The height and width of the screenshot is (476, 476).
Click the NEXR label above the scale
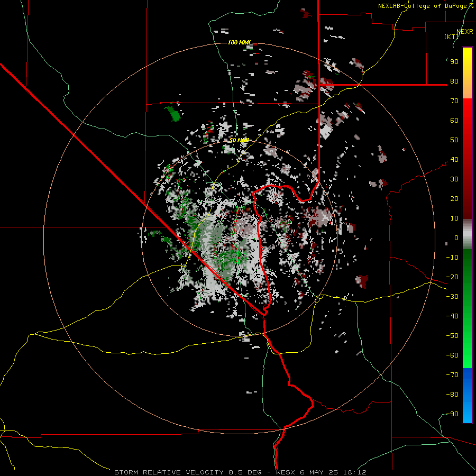pyautogui.click(x=465, y=32)
